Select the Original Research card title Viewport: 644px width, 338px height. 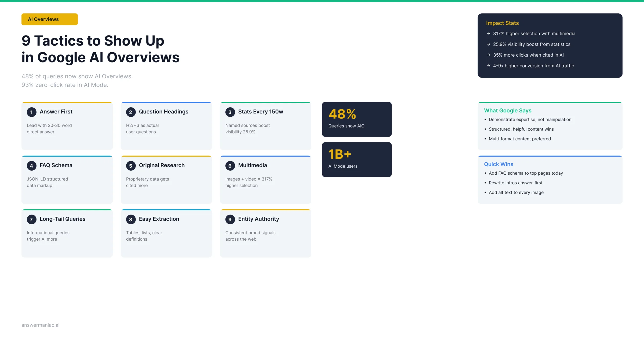coord(162,165)
